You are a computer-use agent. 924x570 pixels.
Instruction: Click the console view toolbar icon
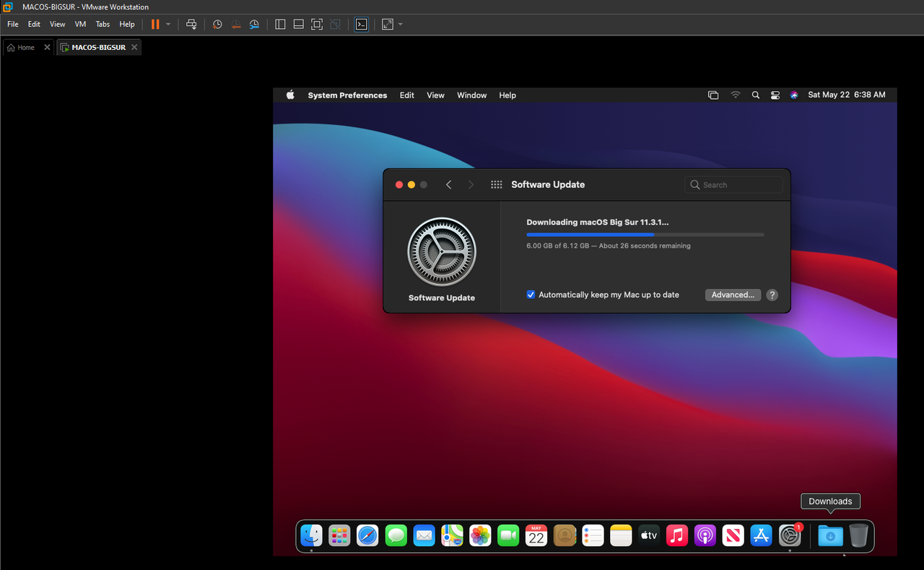tap(362, 24)
